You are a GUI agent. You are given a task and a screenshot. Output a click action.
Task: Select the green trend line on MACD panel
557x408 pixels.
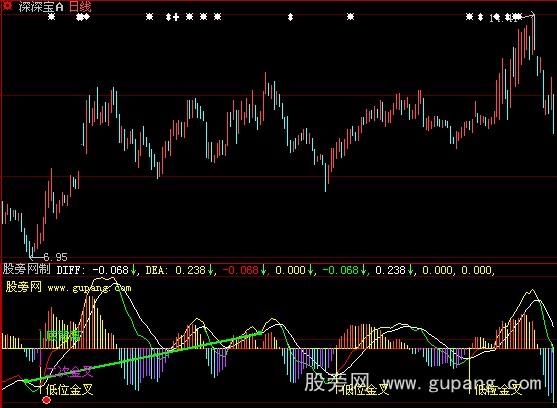(x=144, y=357)
